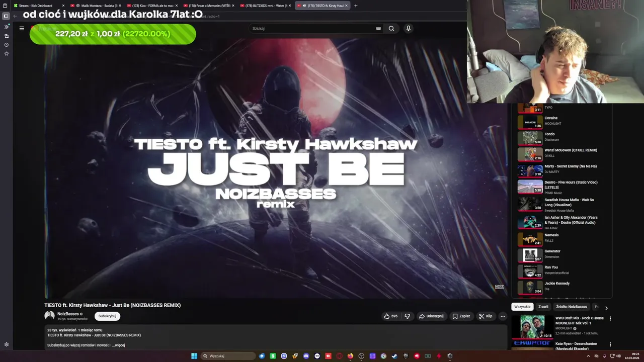Viewport: 644px width, 362px height.
Task: Open Firefox from the taskbar
Action: pos(350,356)
